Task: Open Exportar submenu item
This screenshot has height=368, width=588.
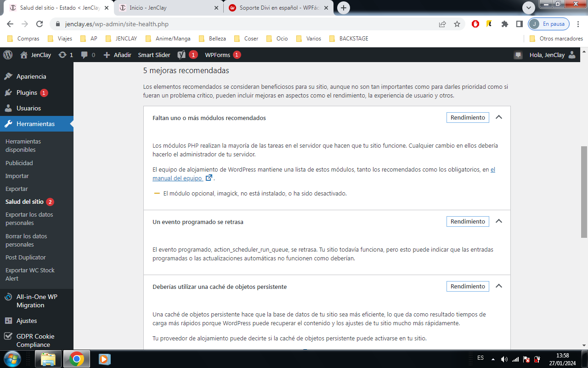Action: (17, 189)
